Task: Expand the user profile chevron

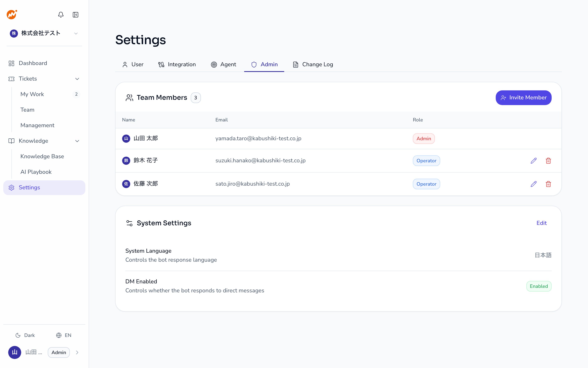Action: [77, 352]
